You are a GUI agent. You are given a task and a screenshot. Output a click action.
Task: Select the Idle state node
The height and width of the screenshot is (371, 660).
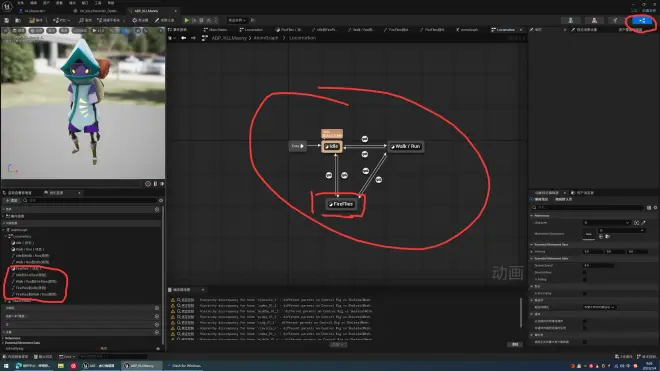tap(332, 147)
